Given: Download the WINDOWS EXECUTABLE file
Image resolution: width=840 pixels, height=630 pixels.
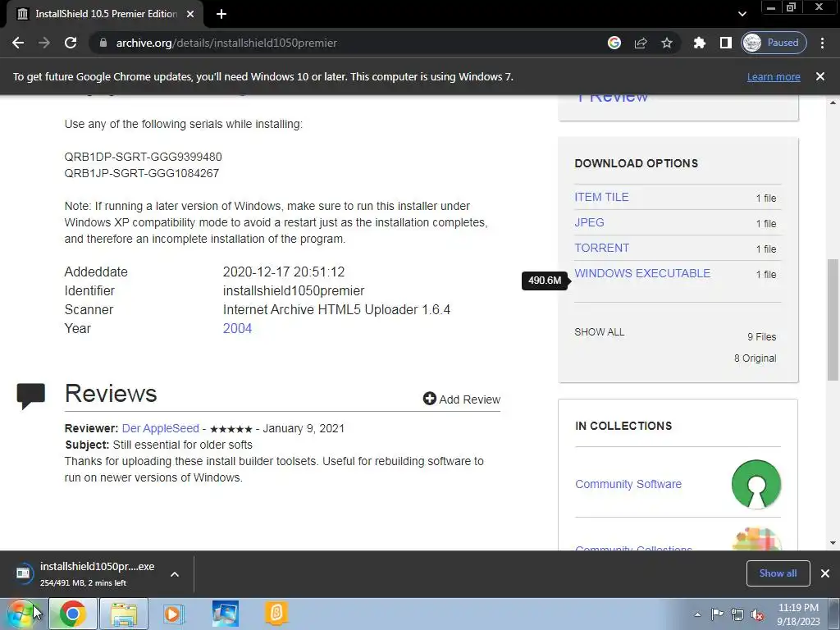Looking at the screenshot, I should 642,273.
